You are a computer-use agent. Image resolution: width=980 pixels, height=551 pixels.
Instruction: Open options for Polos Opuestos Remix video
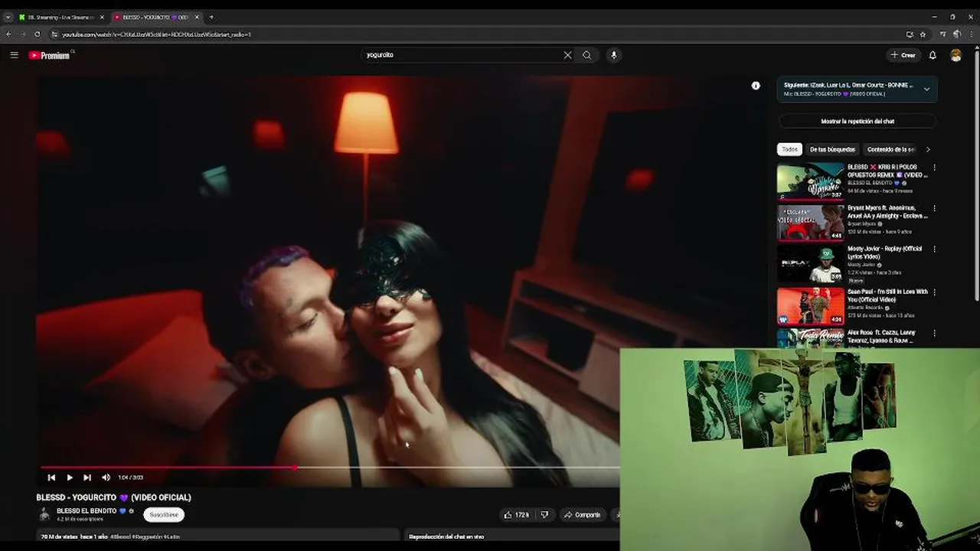click(x=934, y=168)
